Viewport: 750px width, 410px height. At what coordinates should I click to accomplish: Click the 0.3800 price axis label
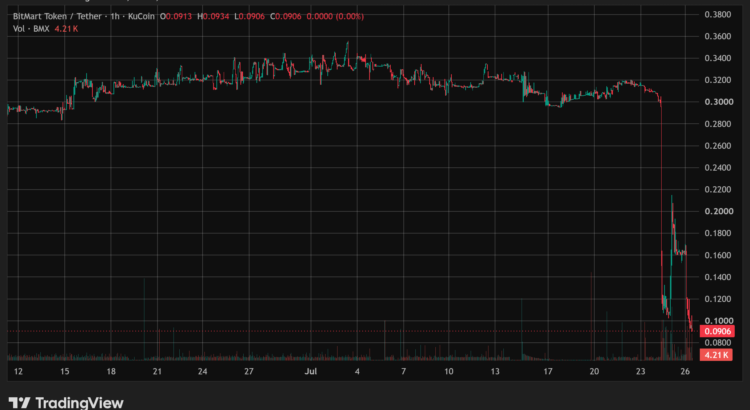(717, 14)
